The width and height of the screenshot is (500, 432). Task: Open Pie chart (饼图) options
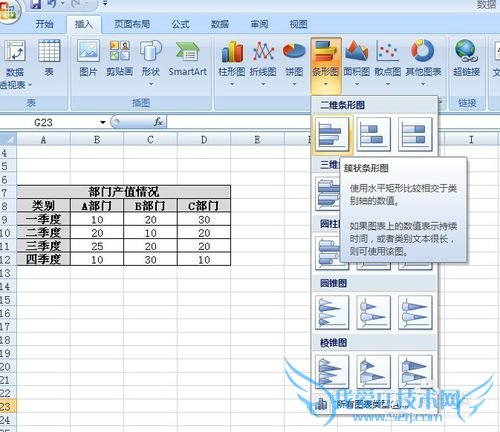pos(294,51)
